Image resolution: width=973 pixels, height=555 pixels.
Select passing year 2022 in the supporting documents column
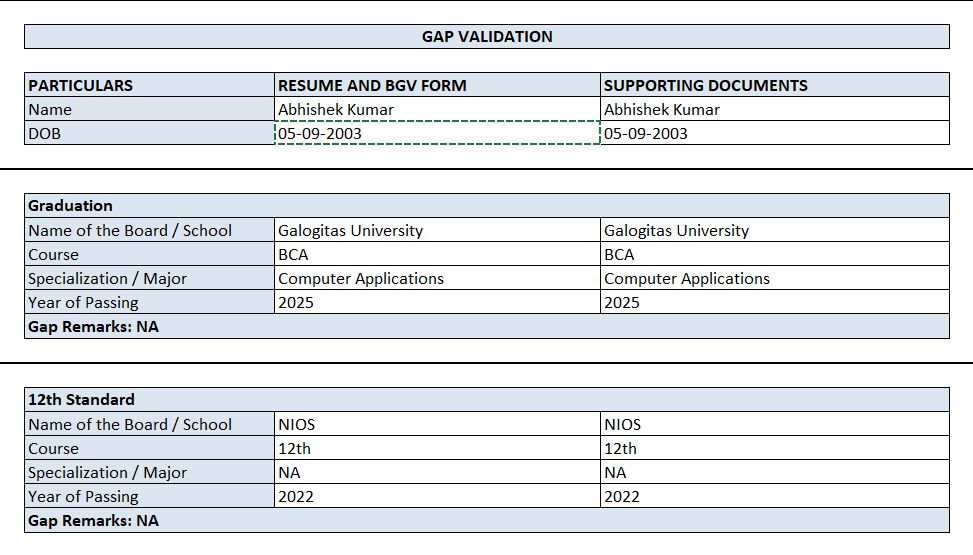click(x=775, y=496)
